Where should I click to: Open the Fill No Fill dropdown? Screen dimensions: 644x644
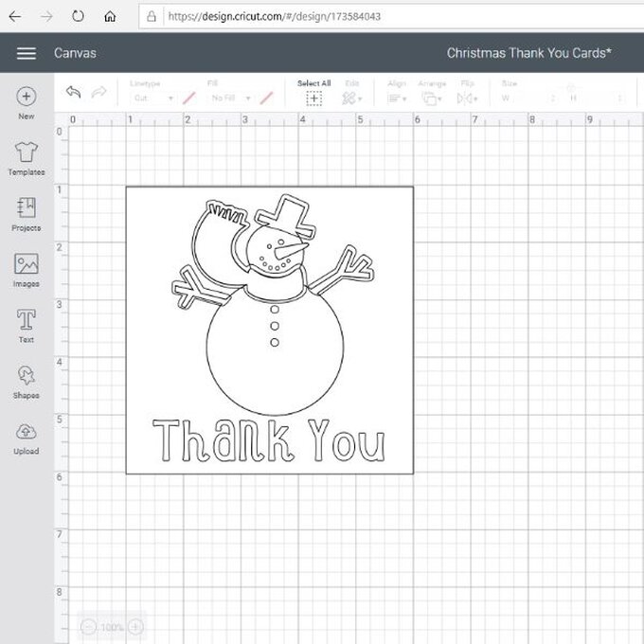pos(230,98)
